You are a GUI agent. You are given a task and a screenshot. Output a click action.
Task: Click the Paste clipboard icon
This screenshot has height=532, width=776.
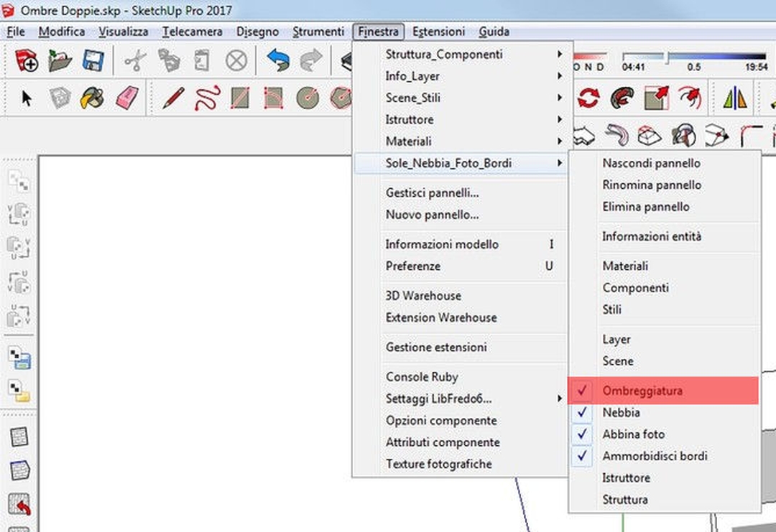click(x=202, y=61)
